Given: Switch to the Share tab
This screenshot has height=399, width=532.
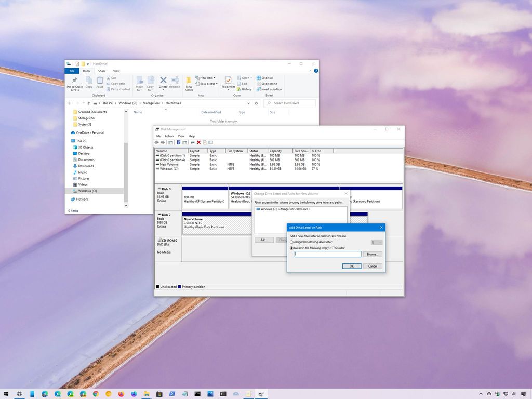Looking at the screenshot, I should [102, 71].
